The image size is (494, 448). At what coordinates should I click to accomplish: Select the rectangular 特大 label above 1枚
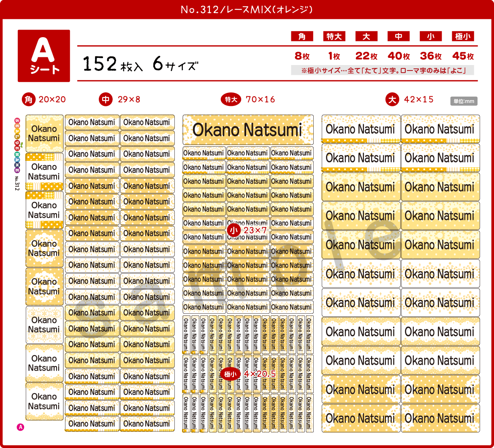pos(334,36)
